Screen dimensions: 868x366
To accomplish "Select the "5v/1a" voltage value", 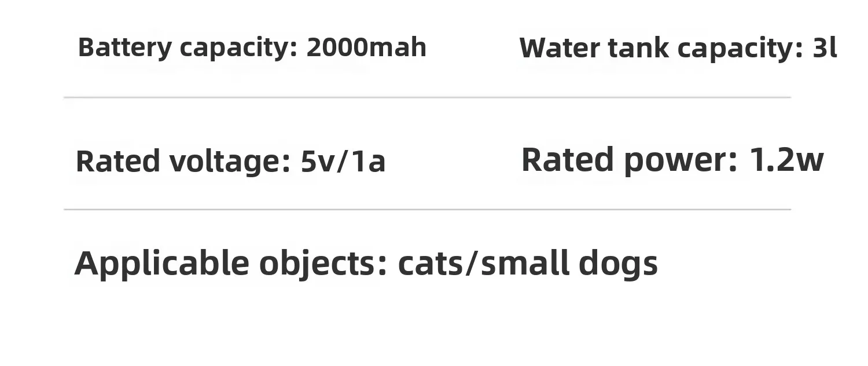I will click(343, 162).
